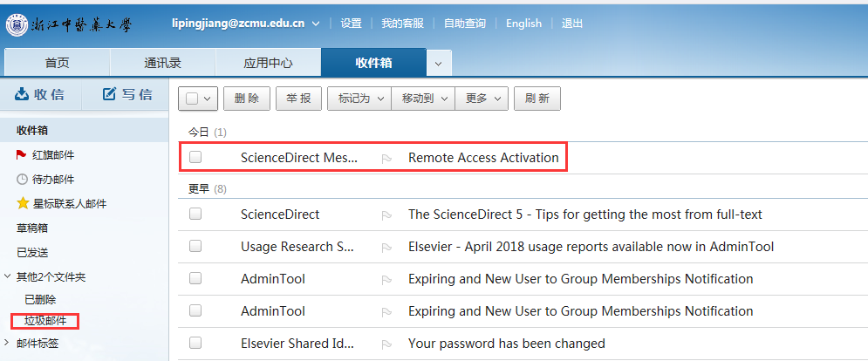Tick the checkbox for Usage Research email

(195, 247)
